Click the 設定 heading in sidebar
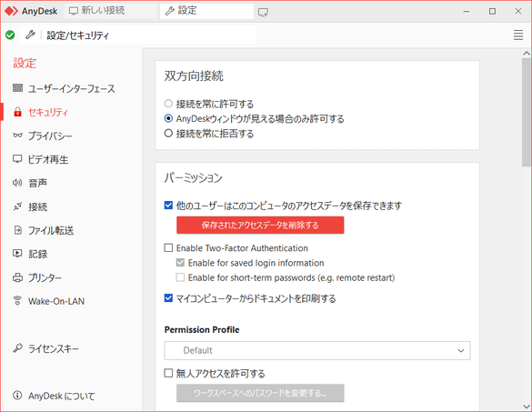The width and height of the screenshot is (532, 412). tap(25, 63)
